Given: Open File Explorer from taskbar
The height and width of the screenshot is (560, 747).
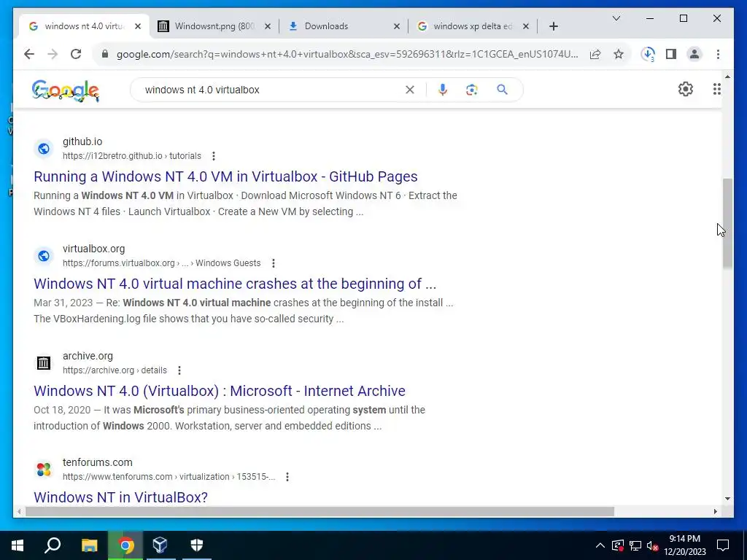Looking at the screenshot, I should (x=89, y=545).
